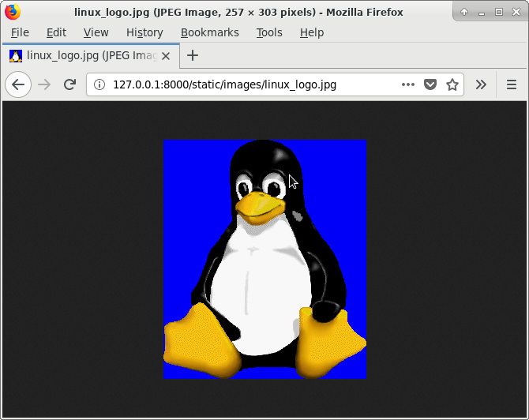Show site information icon in address bar
The height and width of the screenshot is (420, 529).
tap(99, 84)
